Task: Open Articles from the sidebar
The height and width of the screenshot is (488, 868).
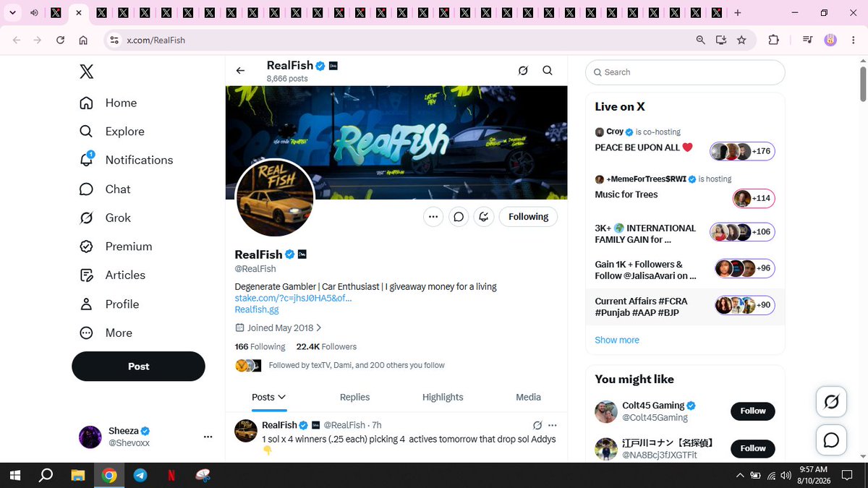Action: [112, 275]
